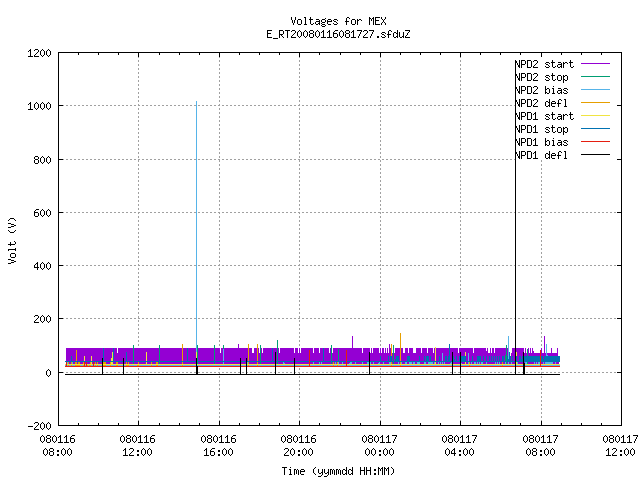Screen dimensions: 640x480
Task: Click the yellow NPD1 start legend line
Action: (596, 116)
